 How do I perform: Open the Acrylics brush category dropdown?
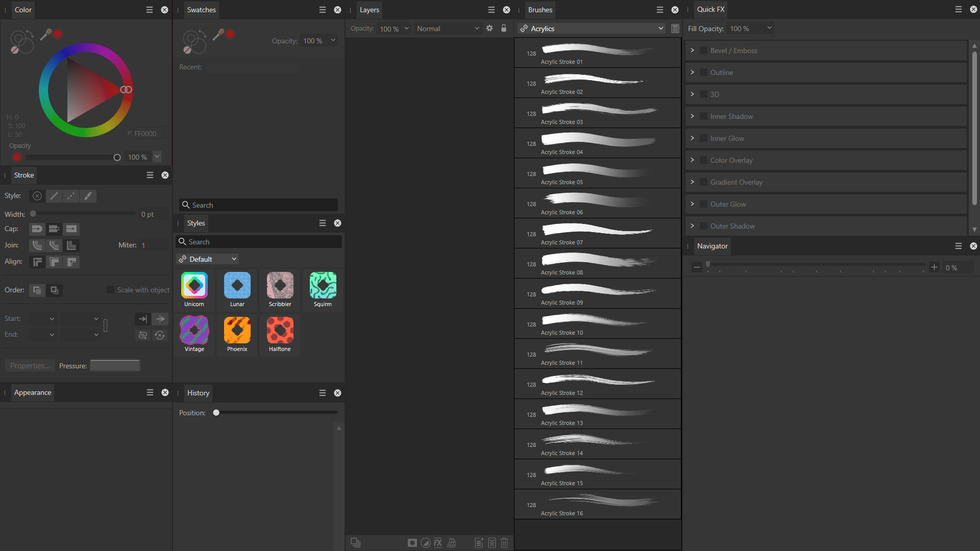592,29
